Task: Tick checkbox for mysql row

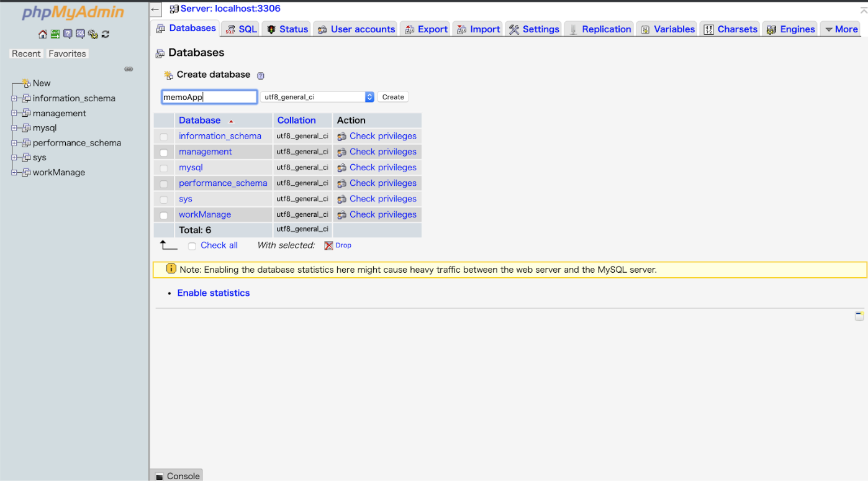Action: pyautogui.click(x=164, y=168)
